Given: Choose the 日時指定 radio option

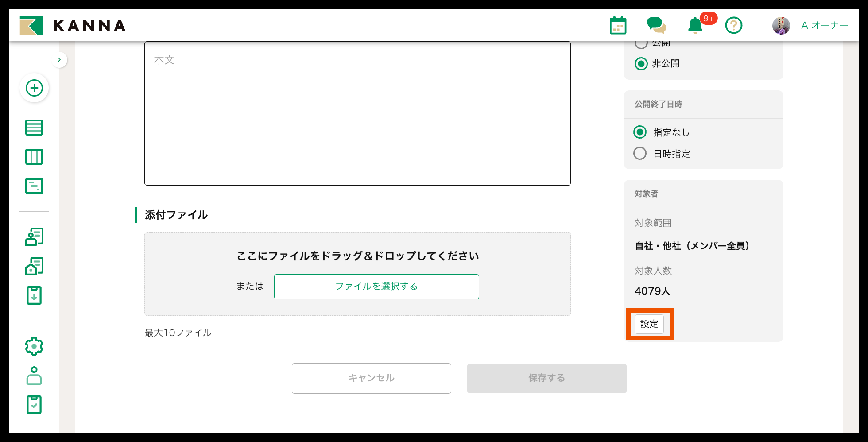Looking at the screenshot, I should 639,154.
